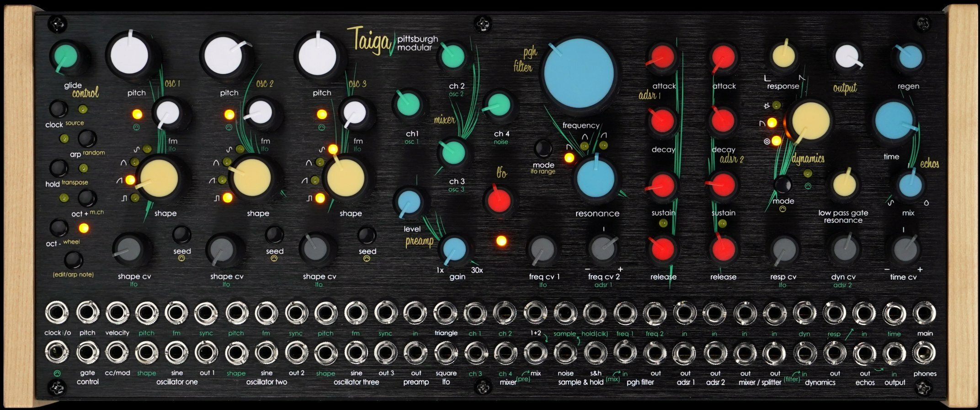Click the blue resonance knob

coord(595,179)
